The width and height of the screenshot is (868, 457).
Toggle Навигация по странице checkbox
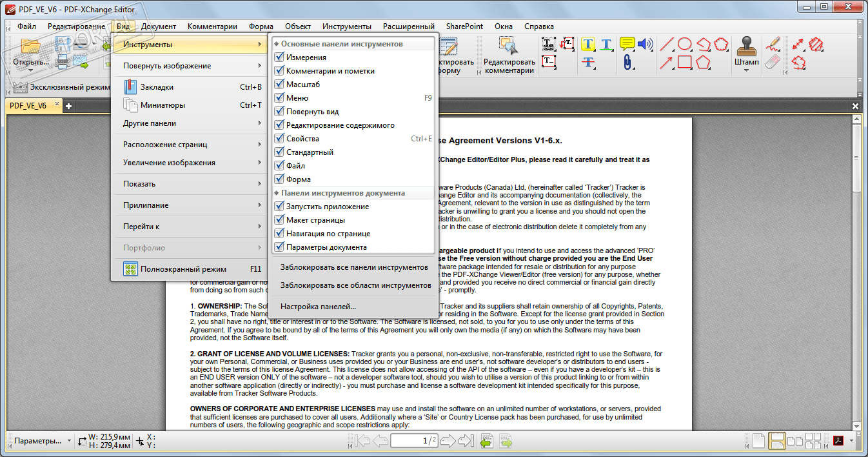279,234
